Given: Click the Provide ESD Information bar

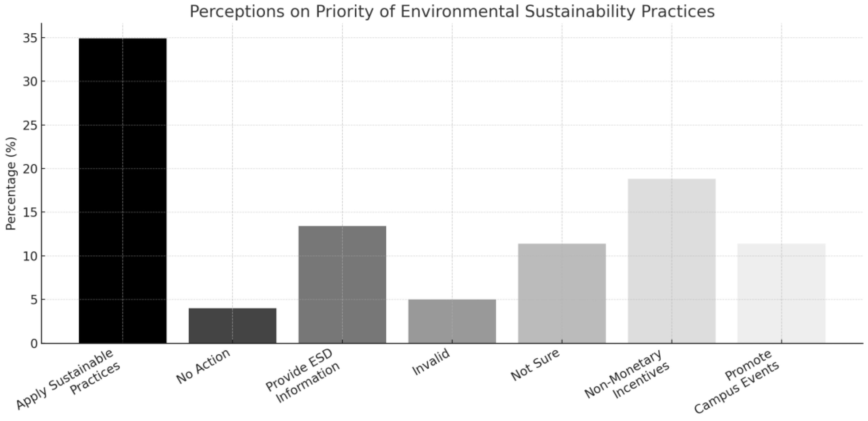Looking at the screenshot, I should (x=342, y=284).
